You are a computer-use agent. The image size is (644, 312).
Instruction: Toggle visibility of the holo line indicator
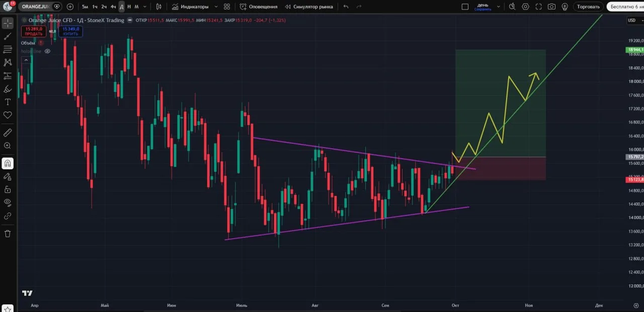coord(47,51)
